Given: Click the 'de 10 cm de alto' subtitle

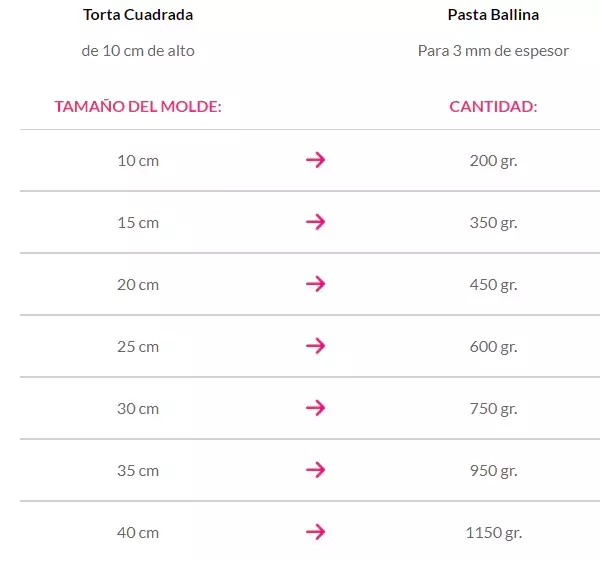Looking at the screenshot, I should point(138,51).
